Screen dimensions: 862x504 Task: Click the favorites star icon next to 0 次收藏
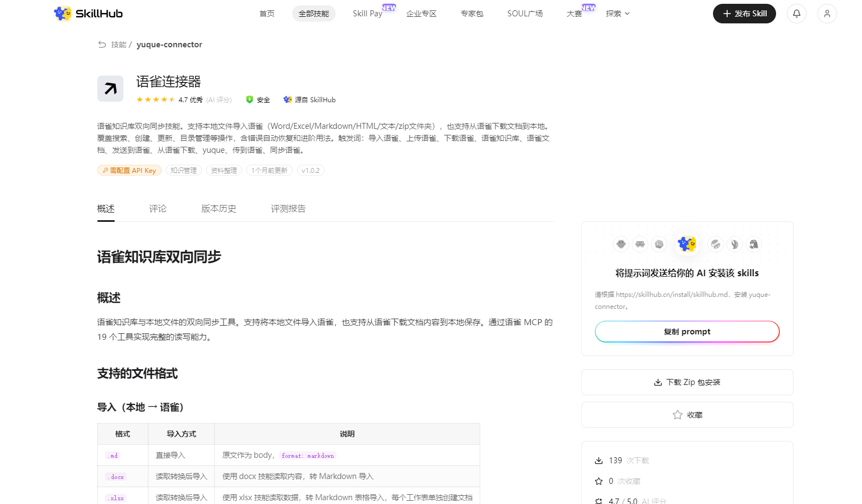point(599,481)
